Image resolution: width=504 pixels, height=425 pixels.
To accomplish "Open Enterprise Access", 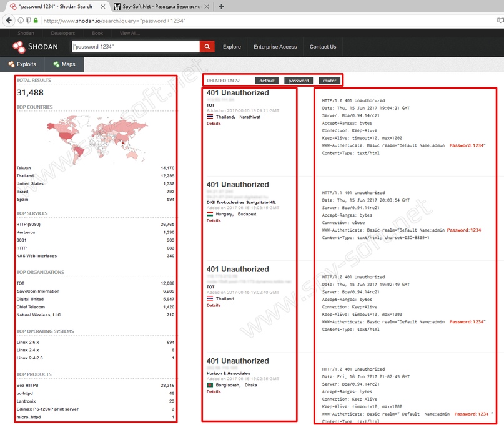I will coord(275,47).
